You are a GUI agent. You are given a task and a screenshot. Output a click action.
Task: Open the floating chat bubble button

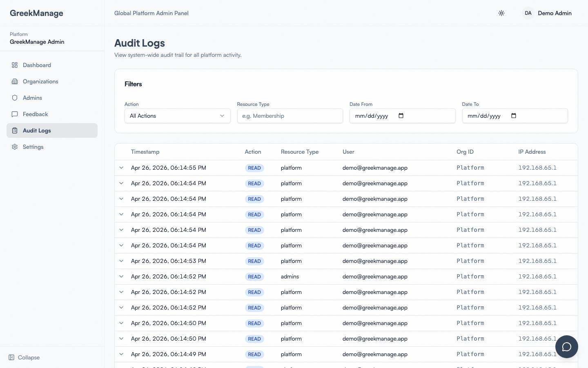pyautogui.click(x=567, y=347)
